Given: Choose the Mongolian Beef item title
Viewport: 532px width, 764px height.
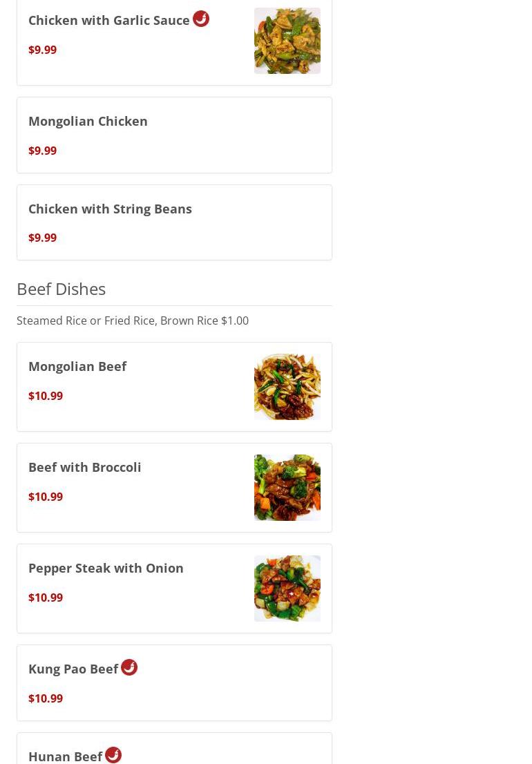Looking at the screenshot, I should click(x=77, y=366).
